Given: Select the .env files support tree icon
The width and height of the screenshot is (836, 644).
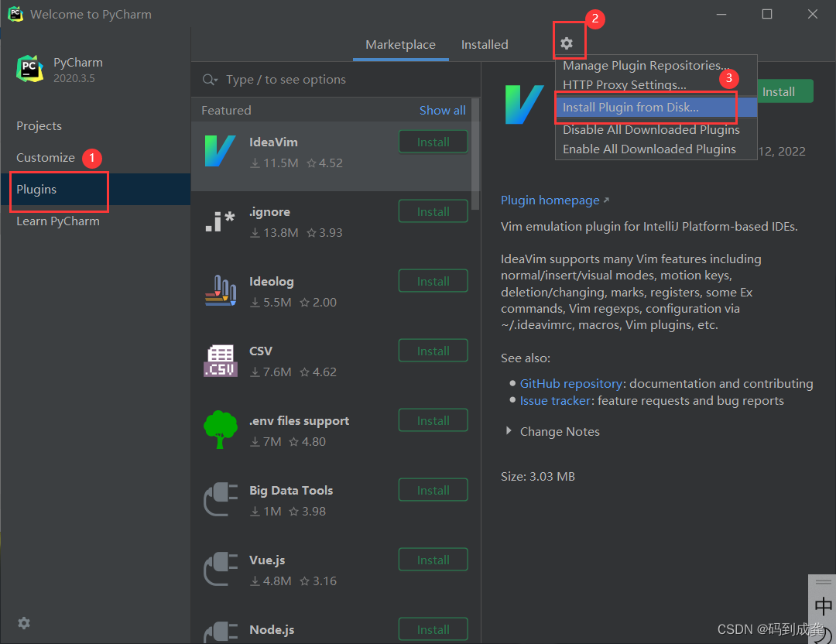Looking at the screenshot, I should pyautogui.click(x=220, y=430).
